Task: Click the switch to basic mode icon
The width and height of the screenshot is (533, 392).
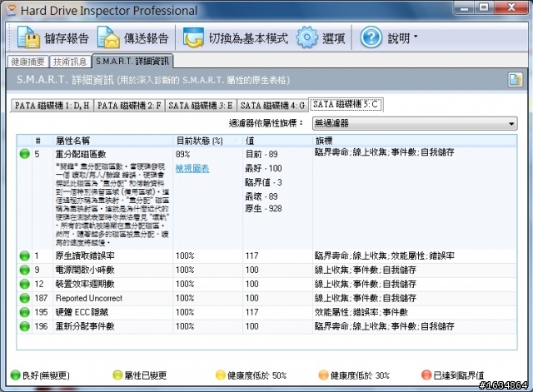Action: pos(193,37)
